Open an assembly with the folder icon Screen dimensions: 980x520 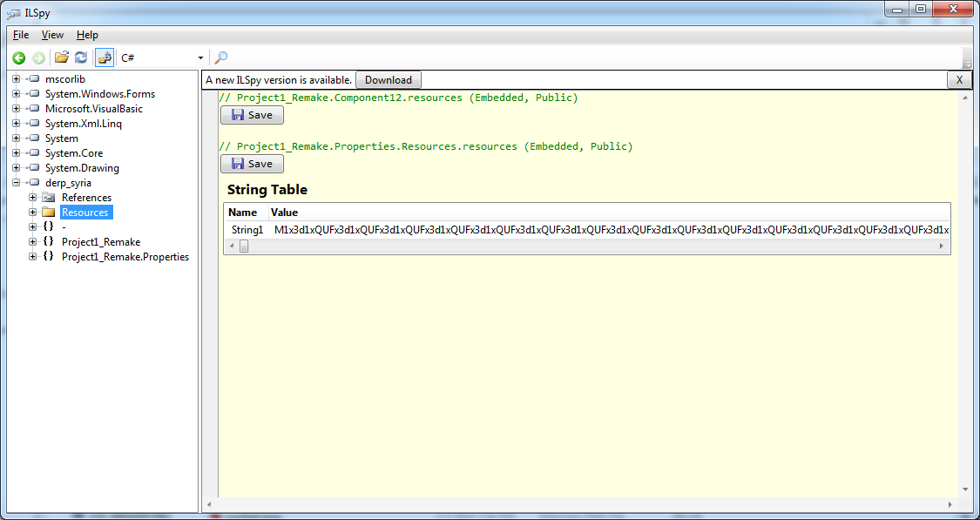tap(61, 57)
